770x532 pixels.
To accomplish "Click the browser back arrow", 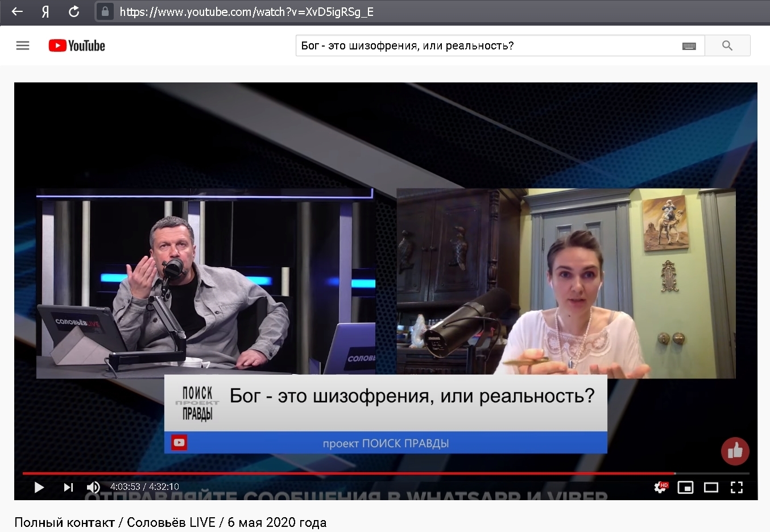I will pos(17,11).
